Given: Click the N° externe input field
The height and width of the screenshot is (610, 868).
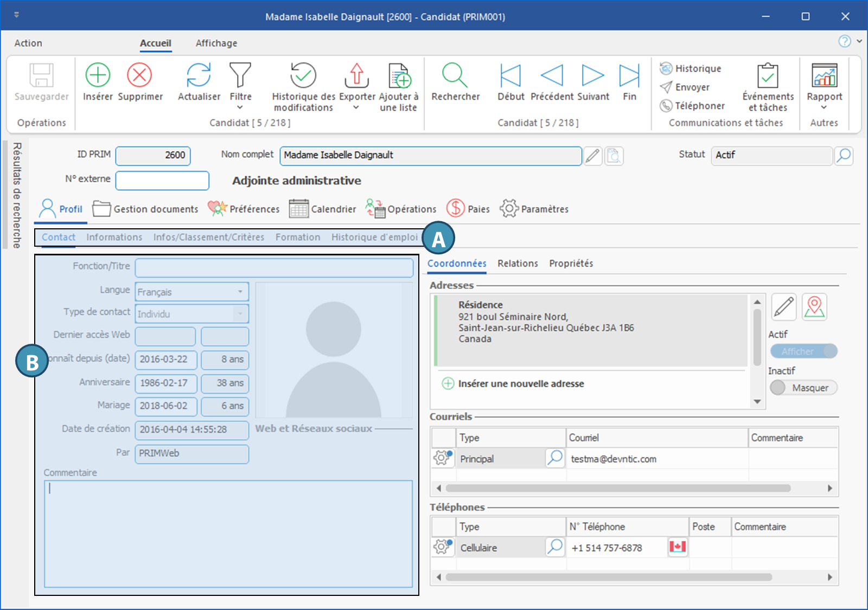Looking at the screenshot, I should pos(162,181).
